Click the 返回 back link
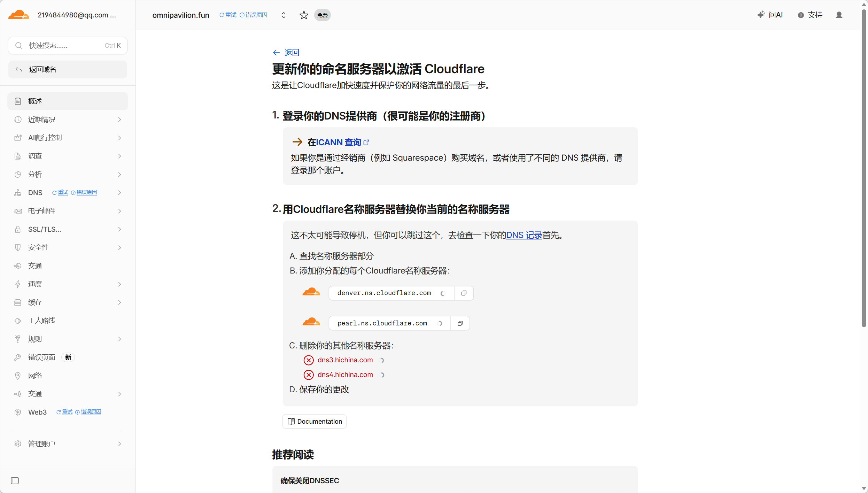This screenshot has width=868, height=493. point(286,53)
